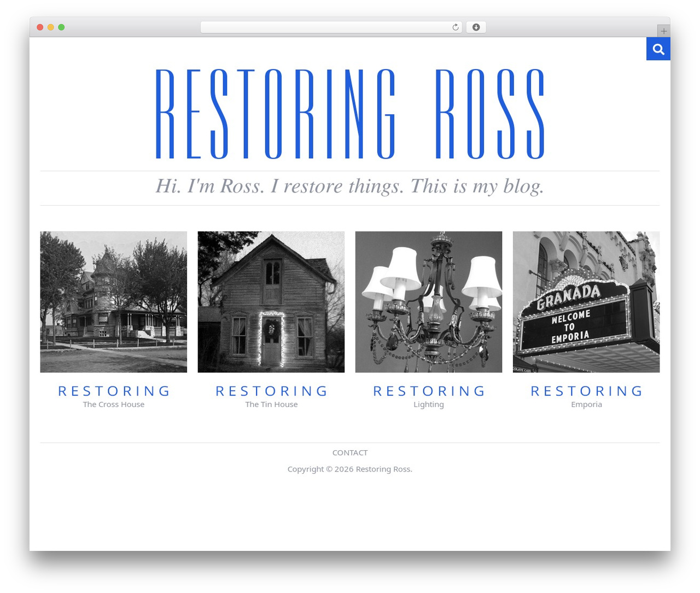
Task: Open The Cross House photo thumbnail
Action: (x=114, y=302)
